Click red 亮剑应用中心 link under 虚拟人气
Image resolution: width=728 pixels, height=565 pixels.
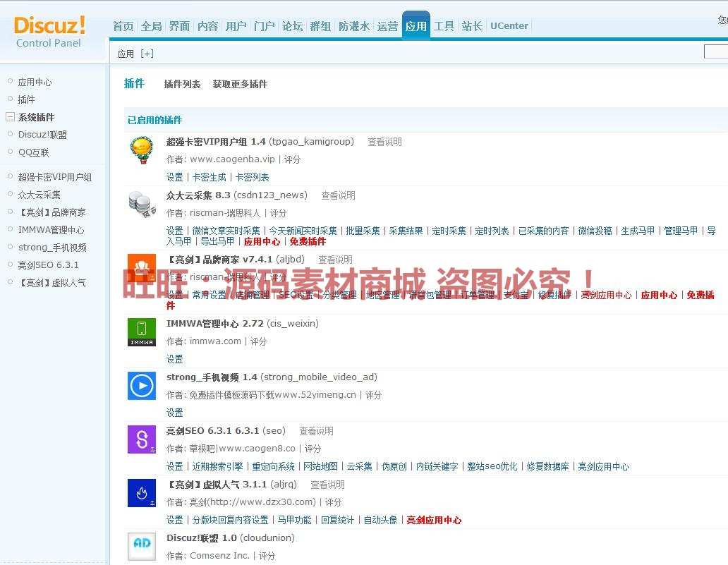(434, 520)
